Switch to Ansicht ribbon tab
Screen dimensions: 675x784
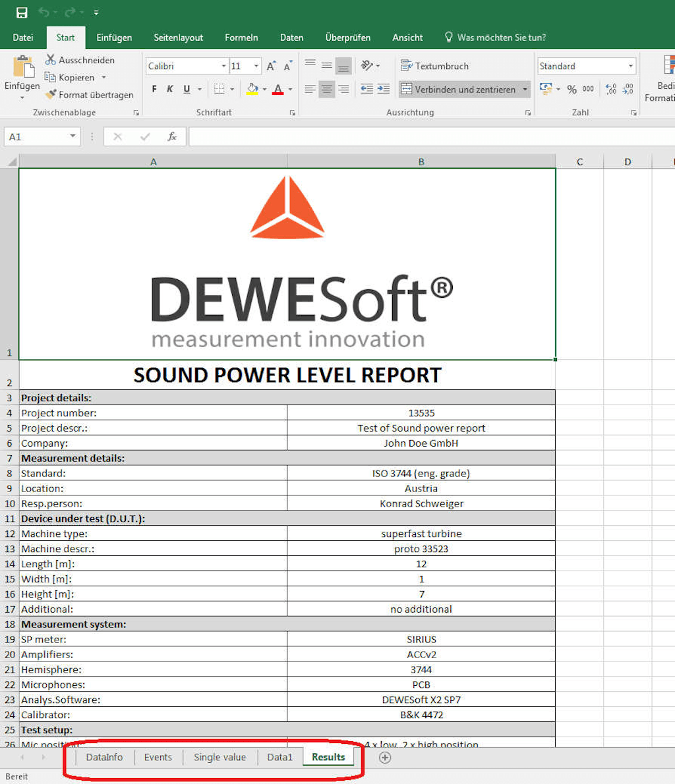pos(407,38)
